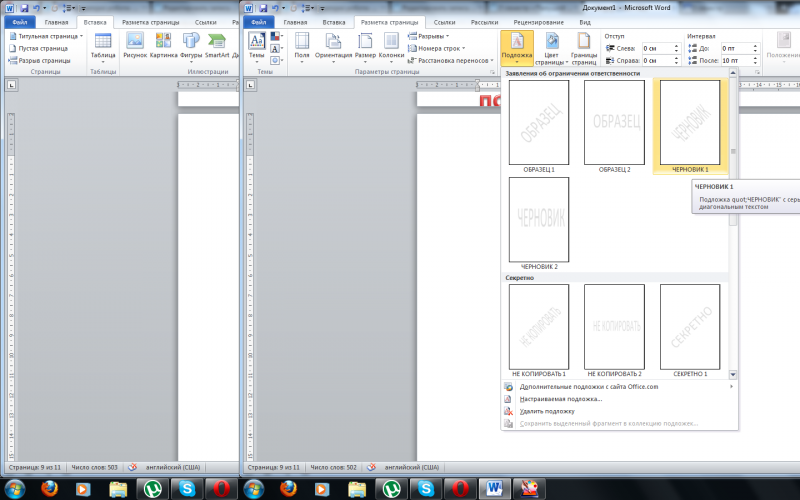Switch to Вид tab
Screen dimensions: 800x500
(x=585, y=22)
